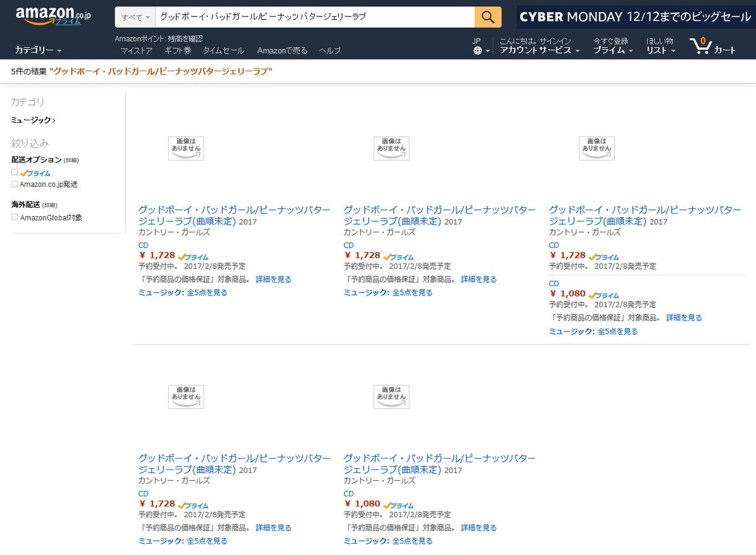Viewport: 756px width, 555px height.
Task: Click the search text field
Action: (315, 17)
